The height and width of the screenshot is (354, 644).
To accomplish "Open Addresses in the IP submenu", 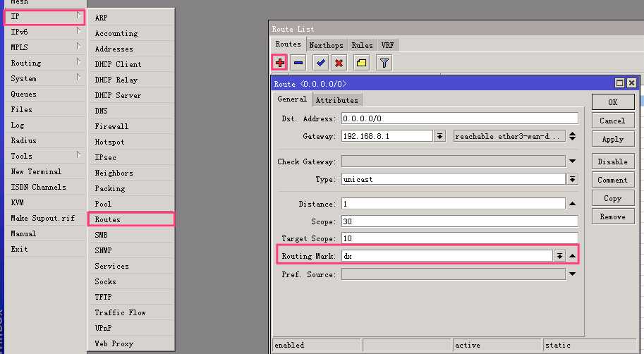I will tap(131, 49).
